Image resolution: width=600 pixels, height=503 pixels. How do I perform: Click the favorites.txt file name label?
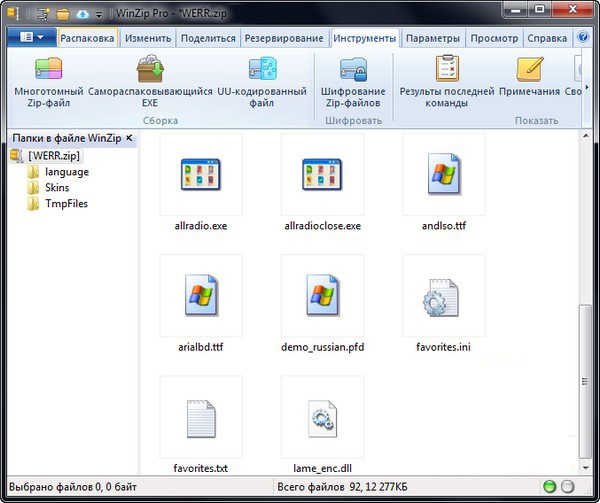(201, 468)
